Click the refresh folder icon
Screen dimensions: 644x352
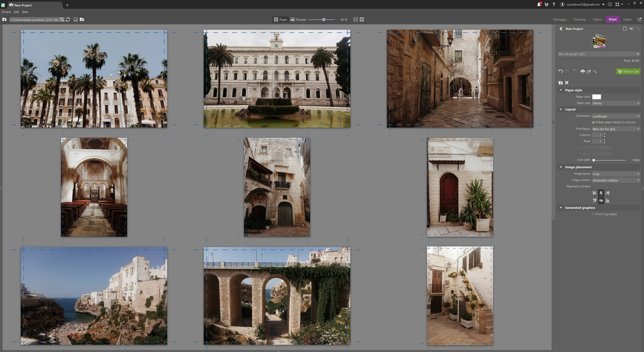[x=68, y=20]
